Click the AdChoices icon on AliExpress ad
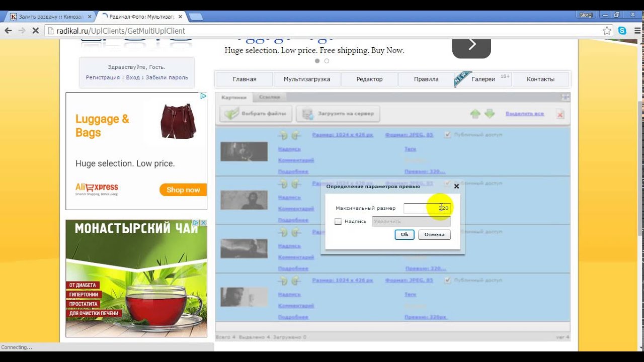 (x=203, y=96)
